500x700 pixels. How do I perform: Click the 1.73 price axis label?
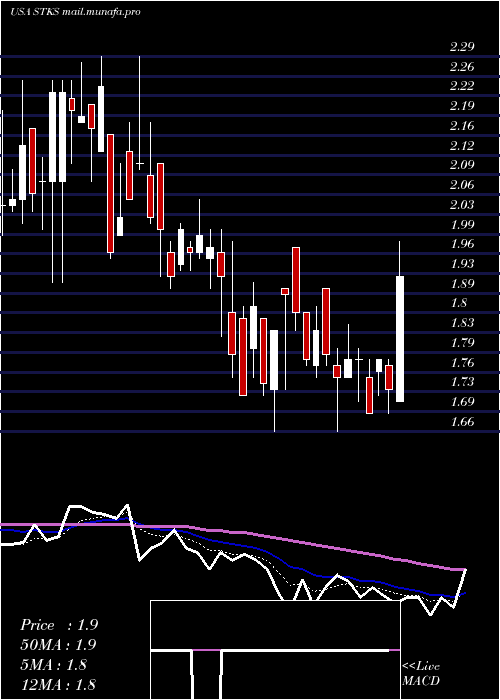tap(462, 382)
